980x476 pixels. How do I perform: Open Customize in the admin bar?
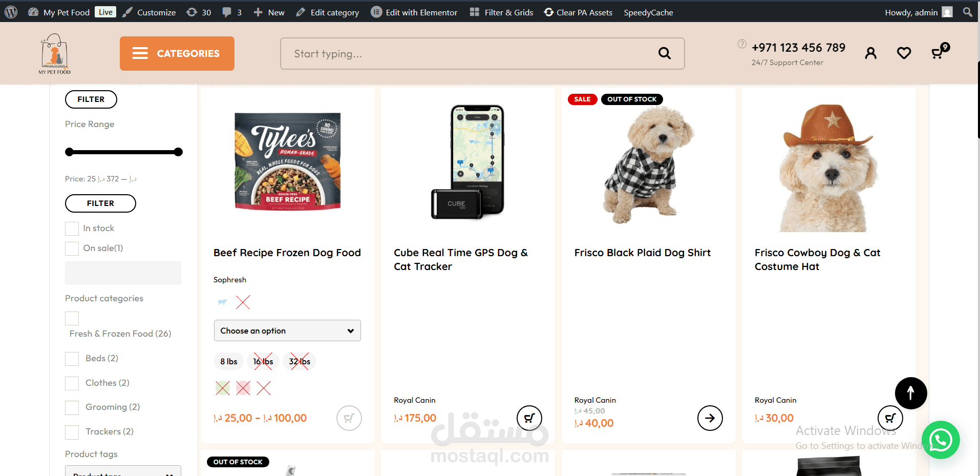pyautogui.click(x=150, y=12)
